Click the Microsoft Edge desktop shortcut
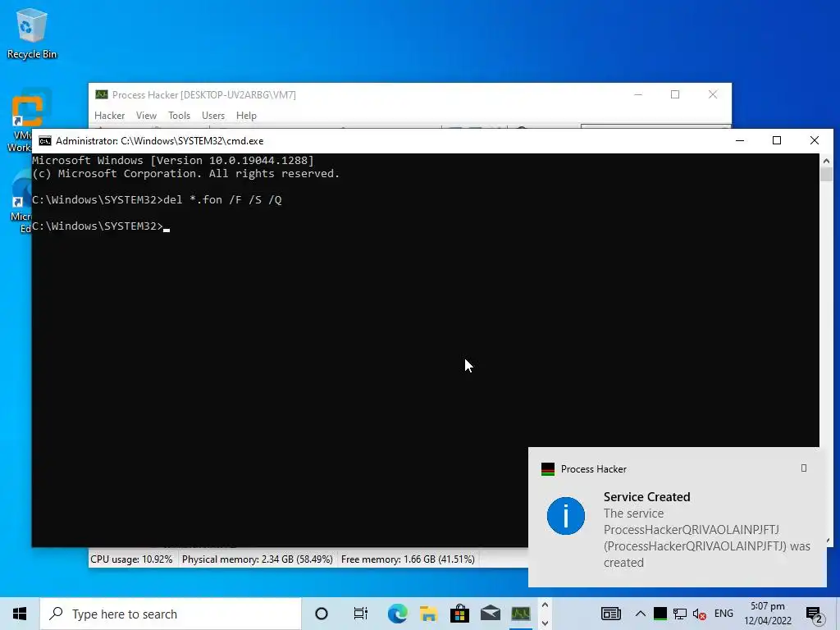 21,201
